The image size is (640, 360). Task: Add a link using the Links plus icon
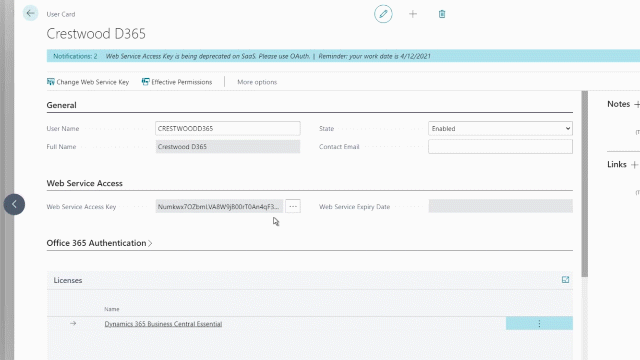[x=634, y=165]
